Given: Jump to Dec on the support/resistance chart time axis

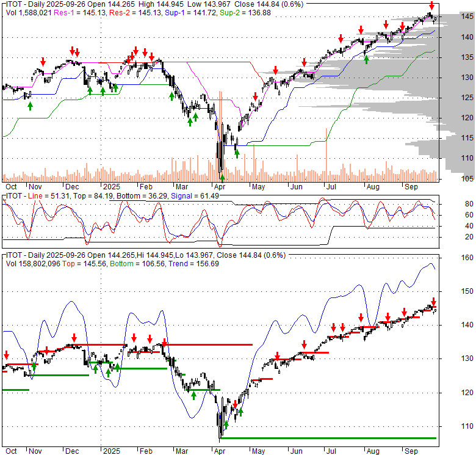Looking at the screenshot, I should point(72,186).
